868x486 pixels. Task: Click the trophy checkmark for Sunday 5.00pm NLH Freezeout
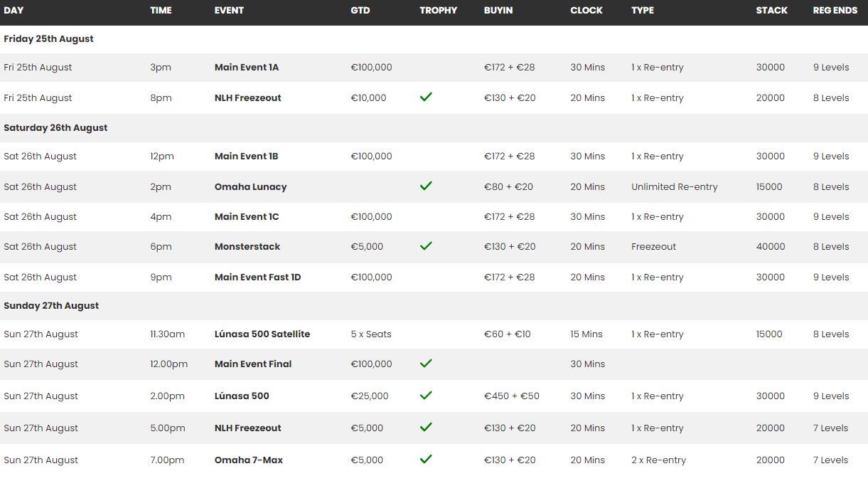[x=426, y=427]
